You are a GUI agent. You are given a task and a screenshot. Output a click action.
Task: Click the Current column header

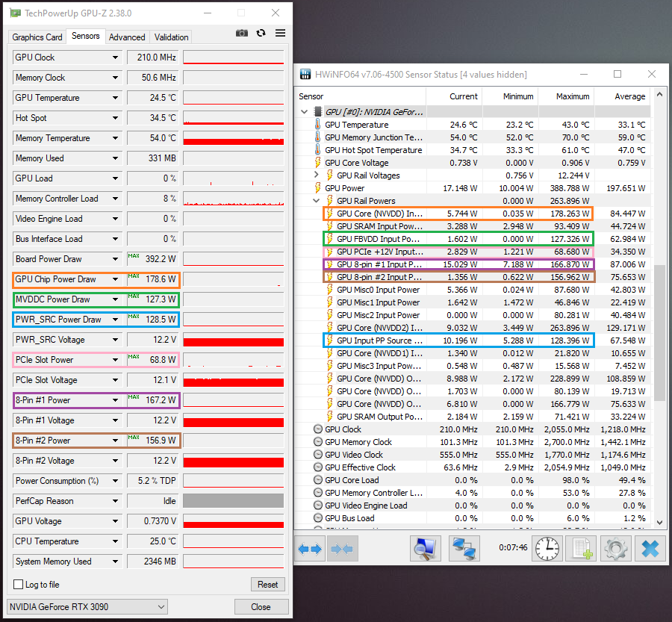coord(454,96)
